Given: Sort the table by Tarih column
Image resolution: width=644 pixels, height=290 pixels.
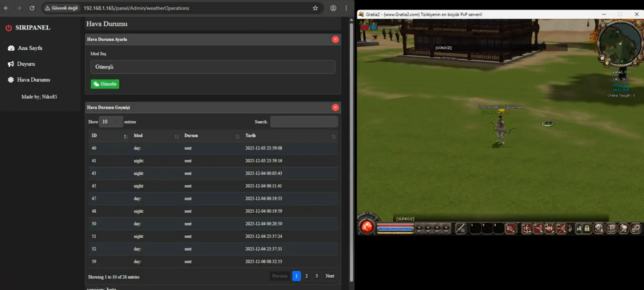Looking at the screenshot, I should click(290, 136).
